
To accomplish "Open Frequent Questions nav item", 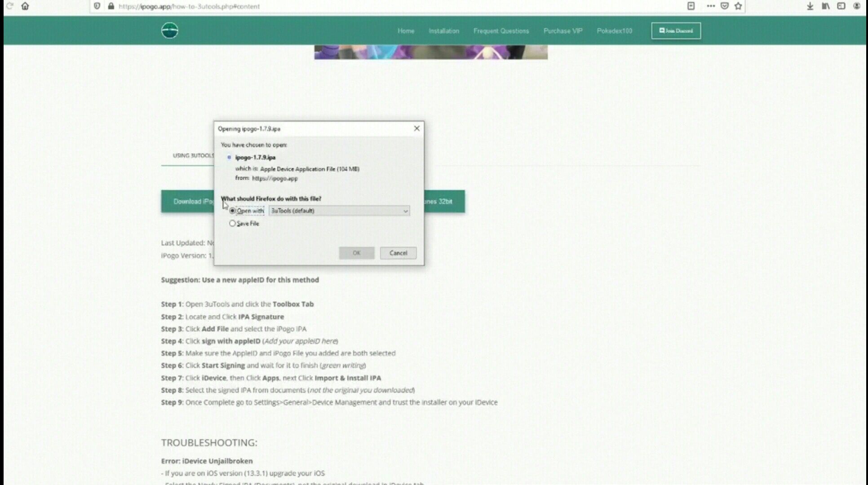I will (501, 31).
